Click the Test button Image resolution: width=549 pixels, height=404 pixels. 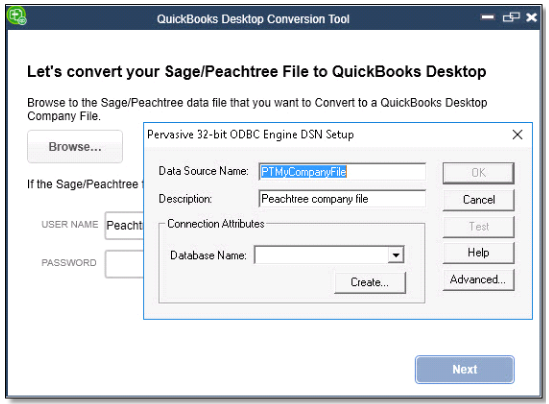click(x=478, y=227)
